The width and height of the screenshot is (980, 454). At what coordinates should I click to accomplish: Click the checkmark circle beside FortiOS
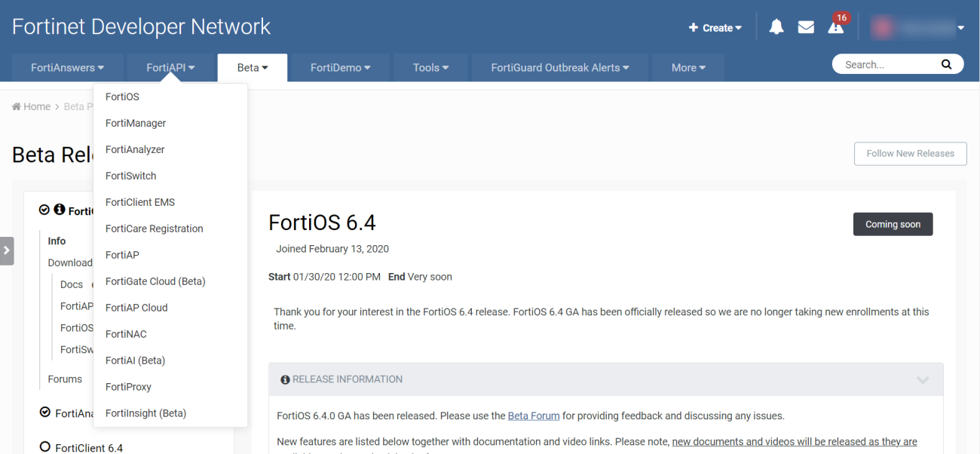point(45,210)
